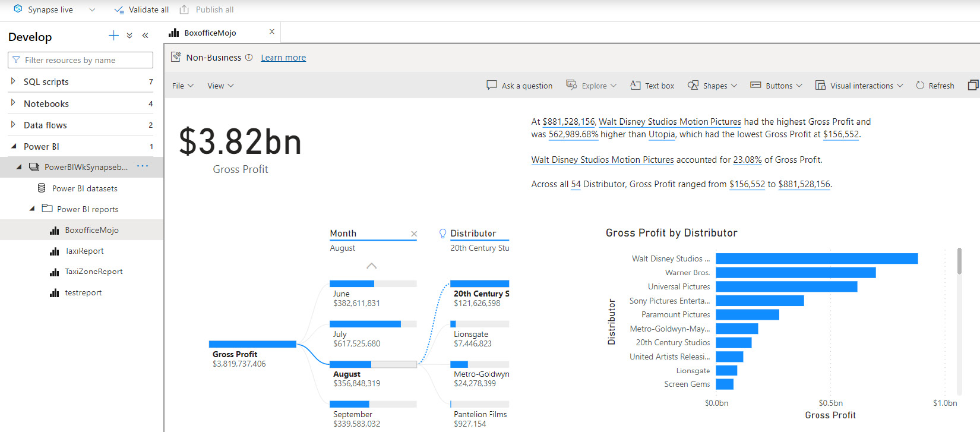Click Publish all
The image size is (980, 432).
pos(207,10)
